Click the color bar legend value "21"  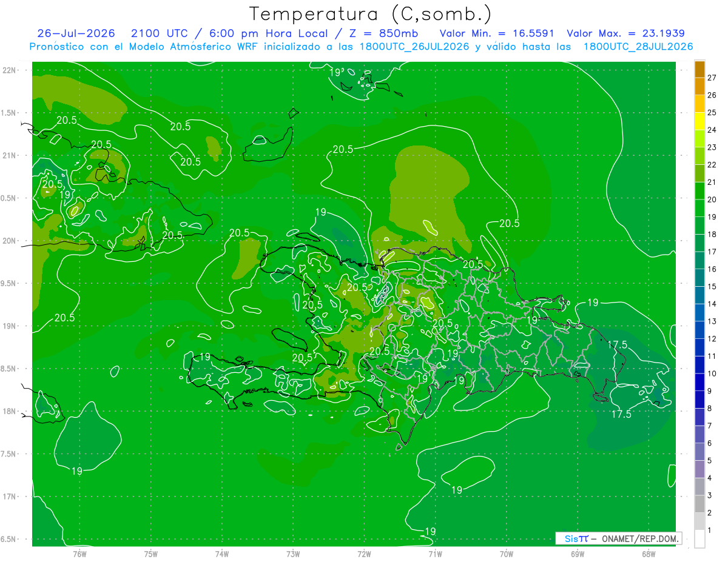click(712, 182)
